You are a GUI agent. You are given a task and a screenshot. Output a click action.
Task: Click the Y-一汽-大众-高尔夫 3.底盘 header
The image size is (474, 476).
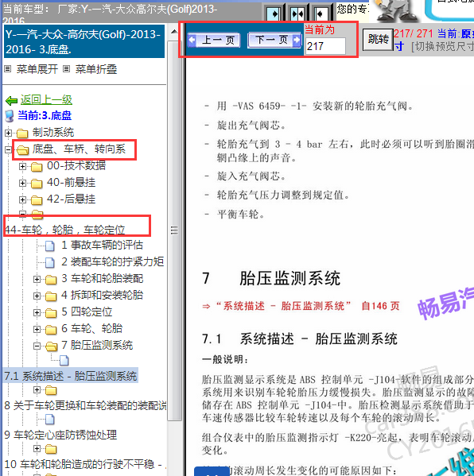[x=84, y=41]
